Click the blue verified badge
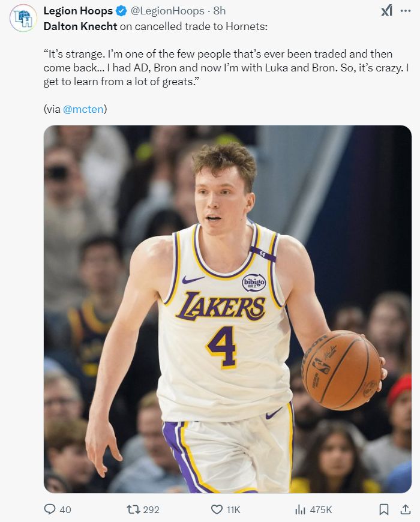The image size is (420, 522). point(121,11)
